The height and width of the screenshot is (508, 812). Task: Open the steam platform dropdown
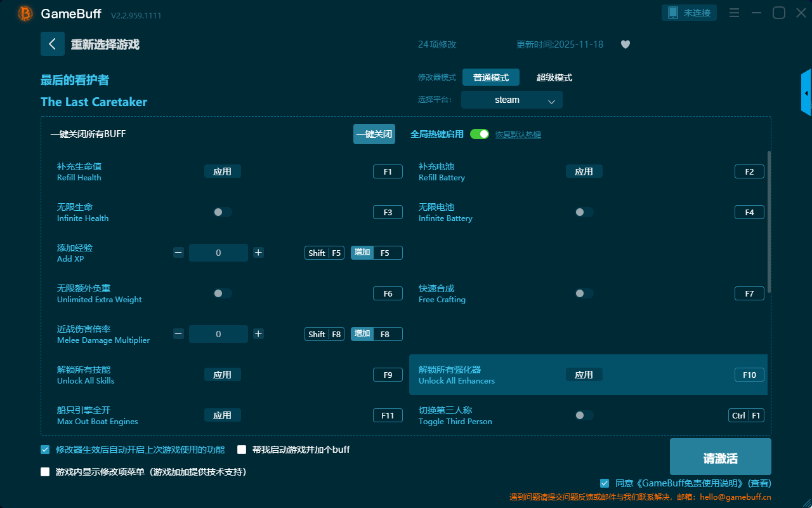click(x=511, y=100)
